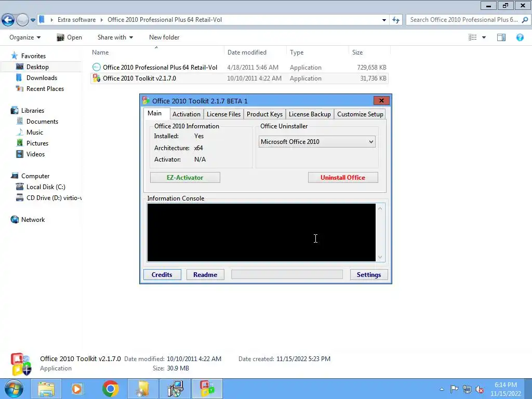
Task: Open Explorer help icon
Action: pos(520,37)
